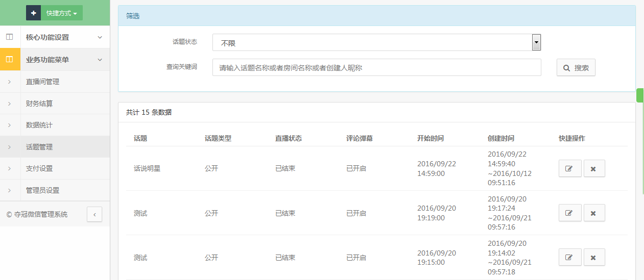Expand the 核心功能设置 menu
644x280 pixels.
(55, 37)
